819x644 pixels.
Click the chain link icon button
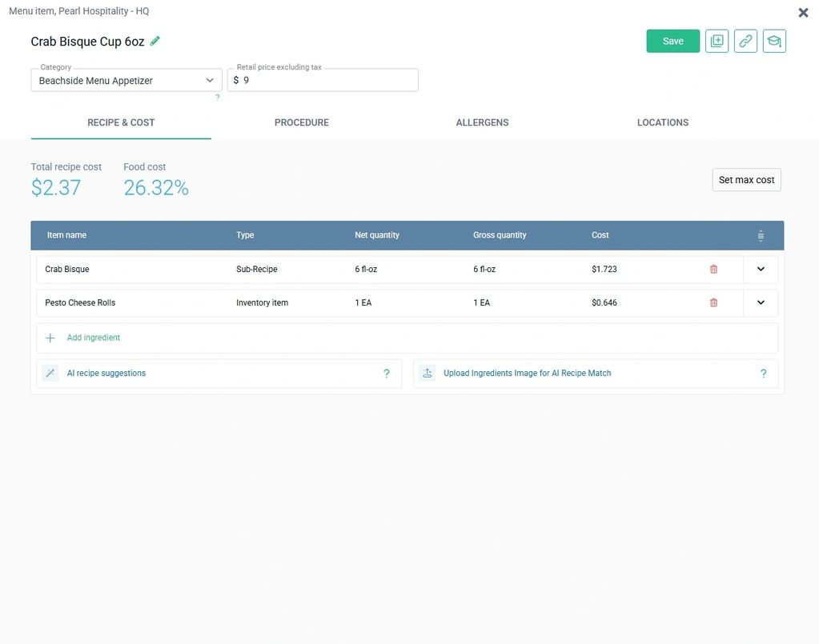click(745, 41)
